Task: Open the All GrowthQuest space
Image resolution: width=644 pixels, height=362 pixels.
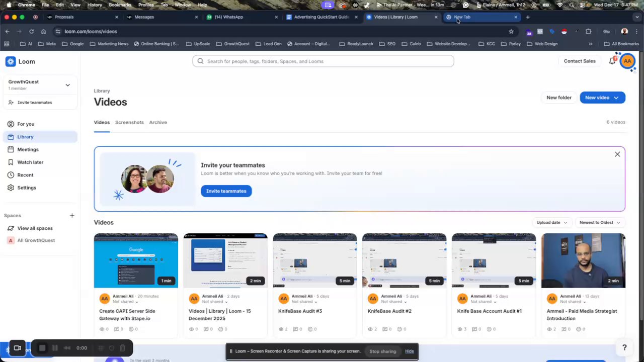Action: [x=36, y=240]
